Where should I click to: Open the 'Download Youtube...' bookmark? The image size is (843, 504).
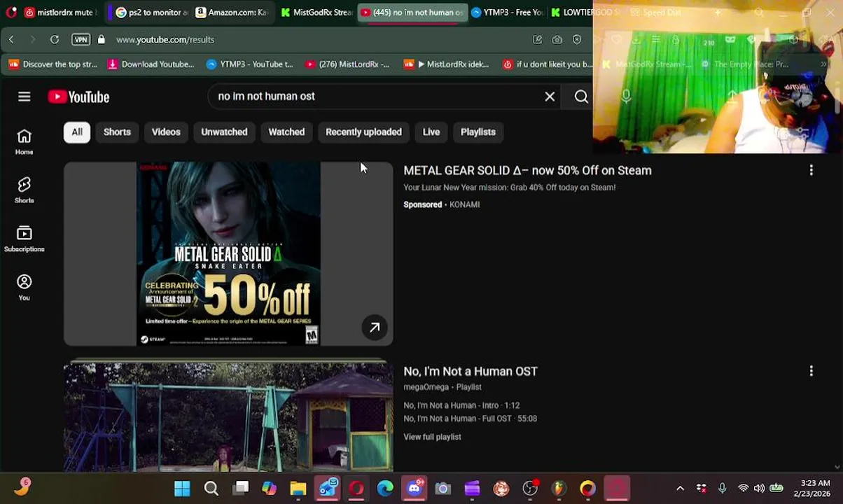pyautogui.click(x=151, y=64)
